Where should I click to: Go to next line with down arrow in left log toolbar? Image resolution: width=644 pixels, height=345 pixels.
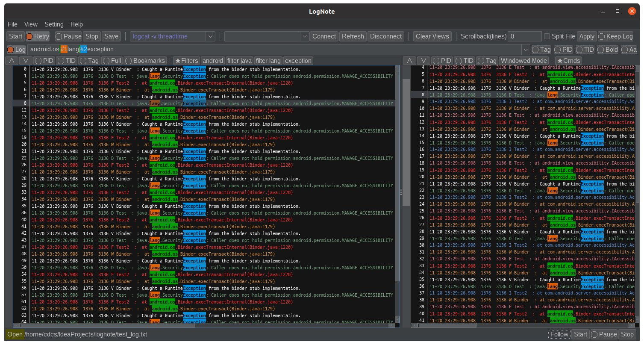pos(26,61)
